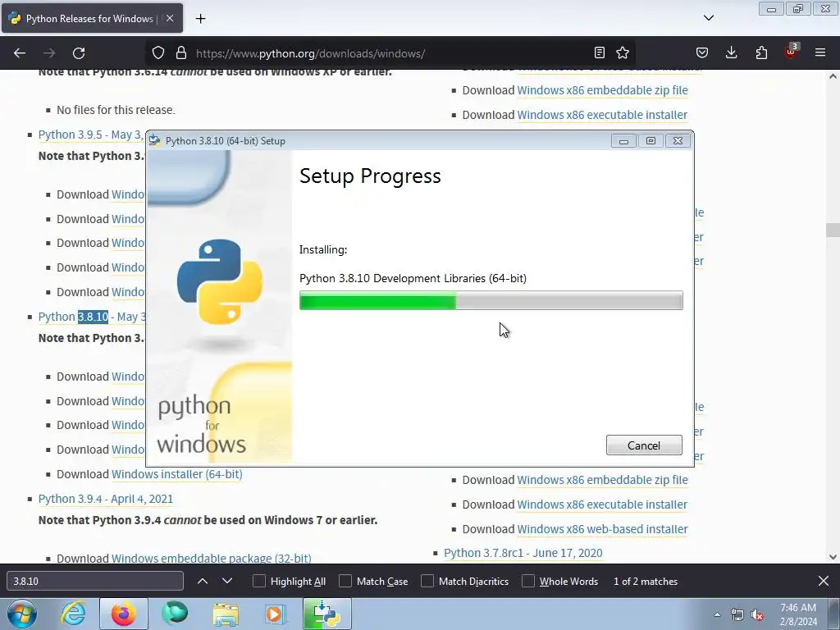This screenshot has height=630, width=840.
Task: Jump to next find match
Action: coord(227,582)
